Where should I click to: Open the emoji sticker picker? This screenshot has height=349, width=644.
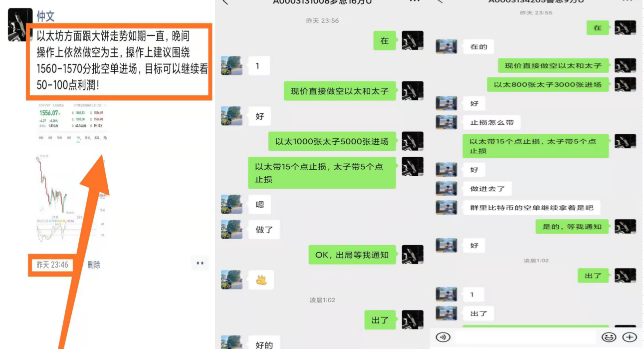tap(609, 337)
